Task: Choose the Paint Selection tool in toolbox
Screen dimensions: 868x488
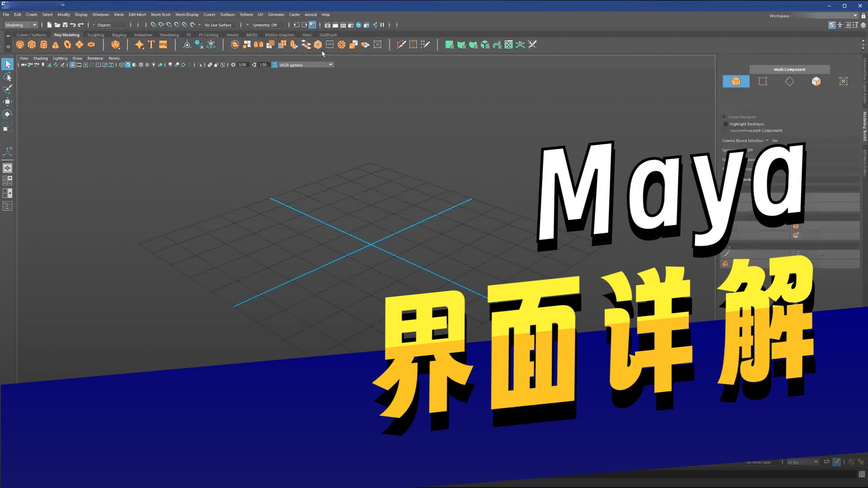Action: [x=7, y=89]
